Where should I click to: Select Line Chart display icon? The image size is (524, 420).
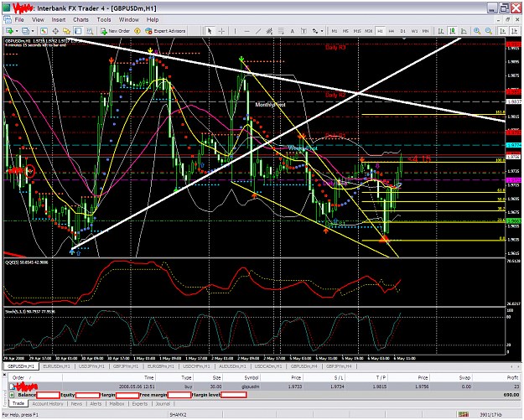pos(464,31)
